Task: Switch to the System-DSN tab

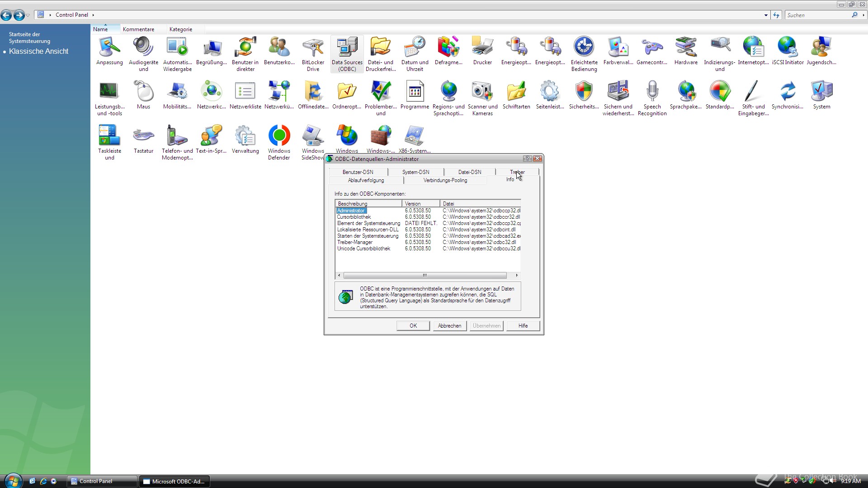Action: [x=415, y=172]
